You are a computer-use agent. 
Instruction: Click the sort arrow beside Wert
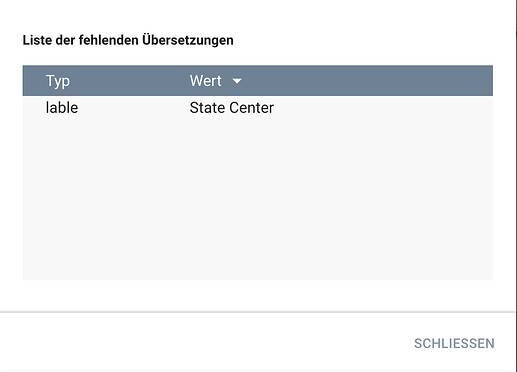point(237,81)
